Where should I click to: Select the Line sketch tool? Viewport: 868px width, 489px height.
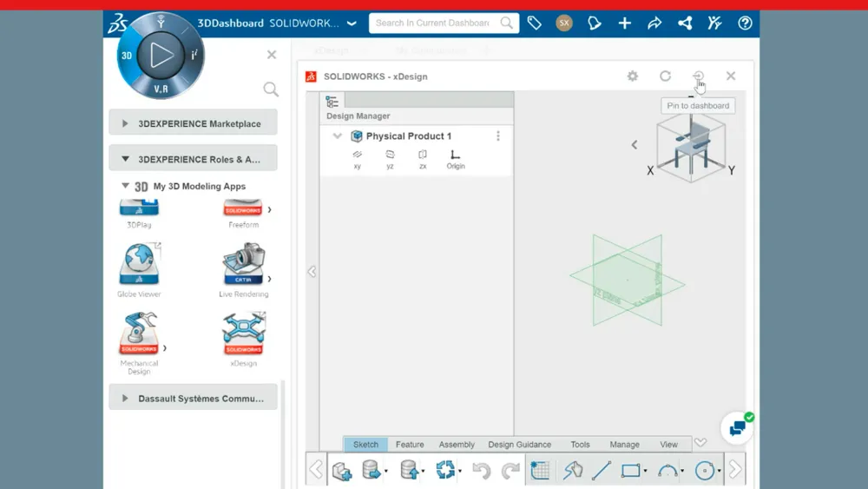(x=602, y=470)
